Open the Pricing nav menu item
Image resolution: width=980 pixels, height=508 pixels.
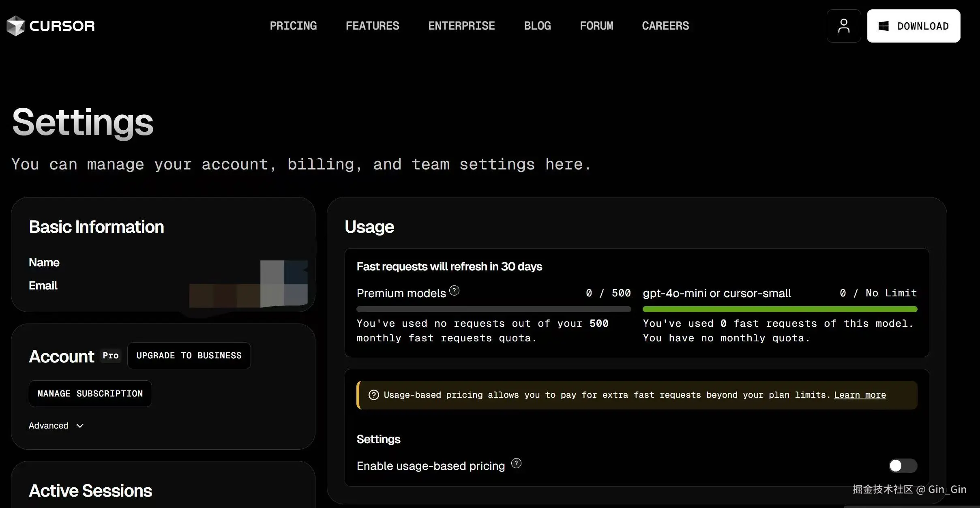[293, 26]
